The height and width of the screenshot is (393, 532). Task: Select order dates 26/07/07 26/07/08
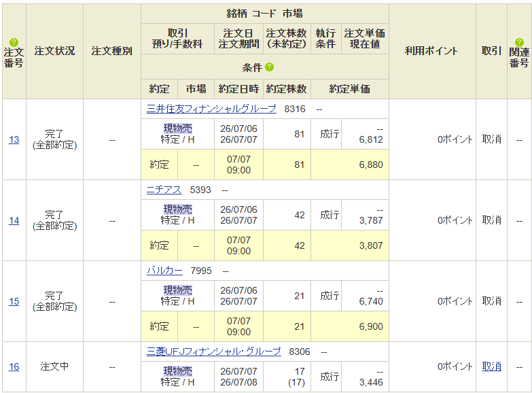click(239, 377)
